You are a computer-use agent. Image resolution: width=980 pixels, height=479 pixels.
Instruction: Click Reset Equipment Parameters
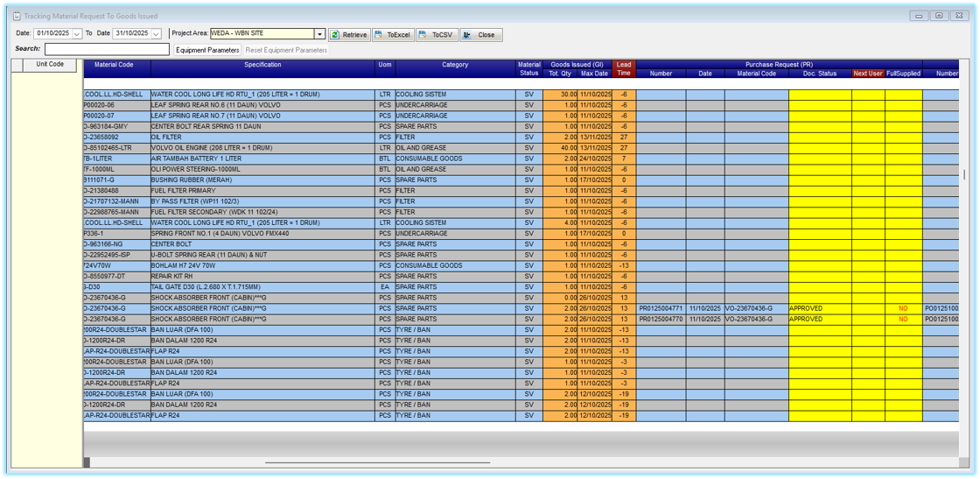pyautogui.click(x=285, y=50)
